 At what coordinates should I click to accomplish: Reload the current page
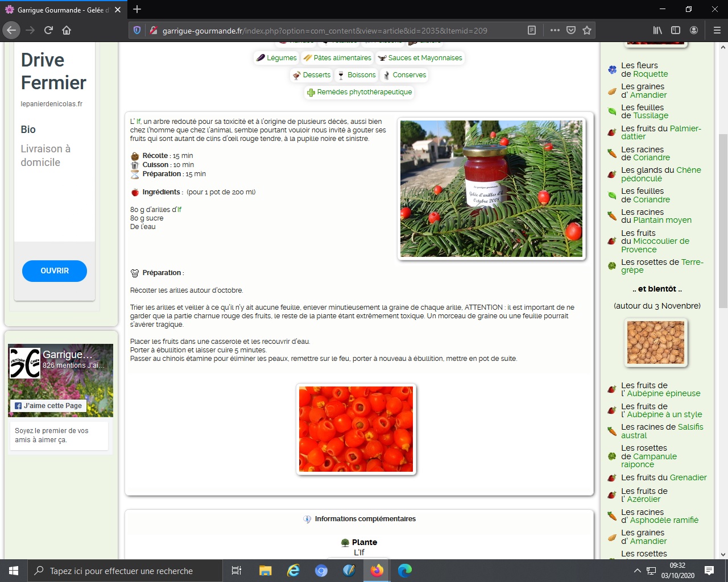click(x=48, y=30)
